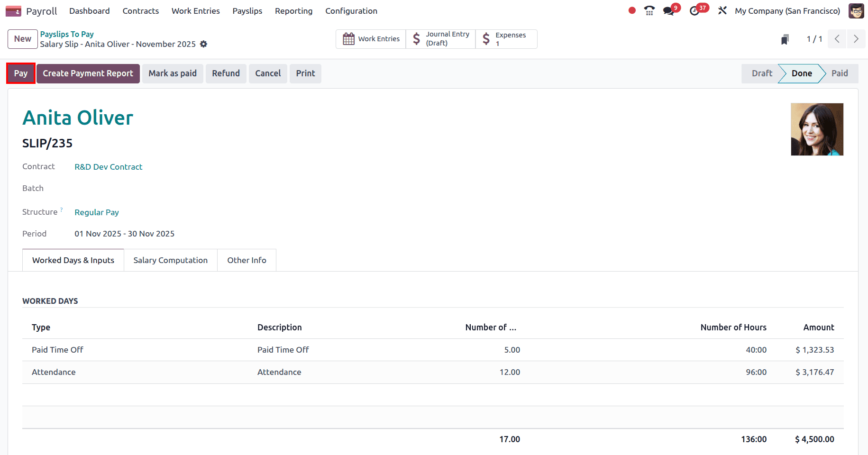This screenshot has width=868, height=455.
Task: Open the Work Entries calendar smart button
Action: pyautogui.click(x=371, y=38)
